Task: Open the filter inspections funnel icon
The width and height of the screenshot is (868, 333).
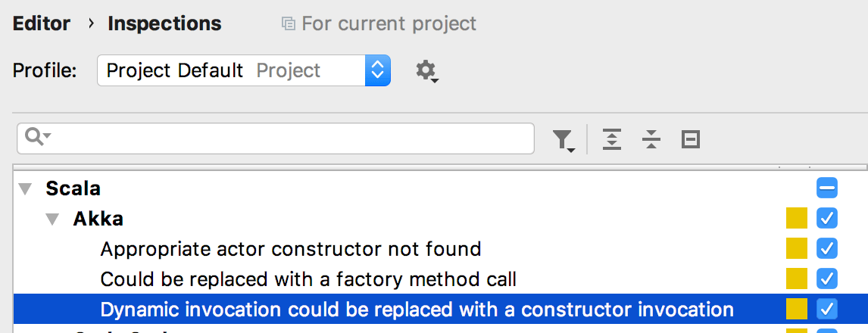Action: click(564, 141)
